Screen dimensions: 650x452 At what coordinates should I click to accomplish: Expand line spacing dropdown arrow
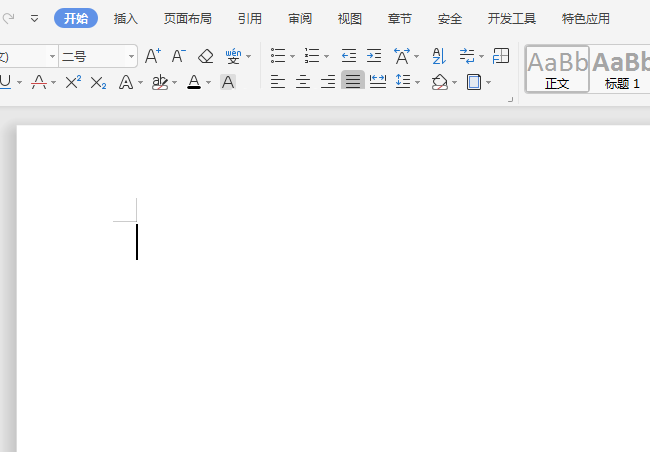417,83
